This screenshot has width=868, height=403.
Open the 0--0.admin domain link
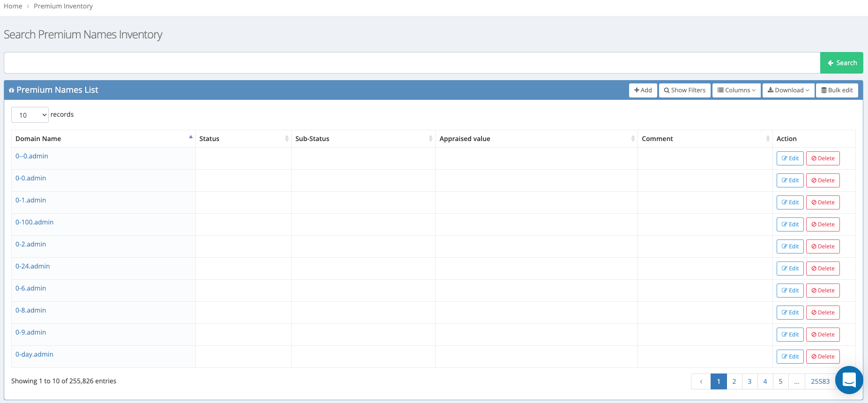[32, 156]
